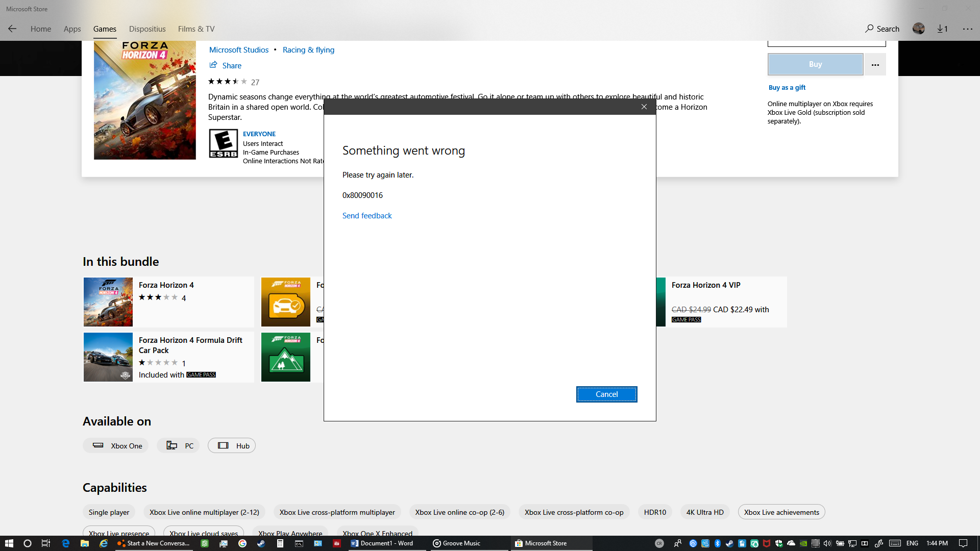Click the EVERYONE rating link
Viewport: 980px width, 551px height.
pyautogui.click(x=259, y=134)
